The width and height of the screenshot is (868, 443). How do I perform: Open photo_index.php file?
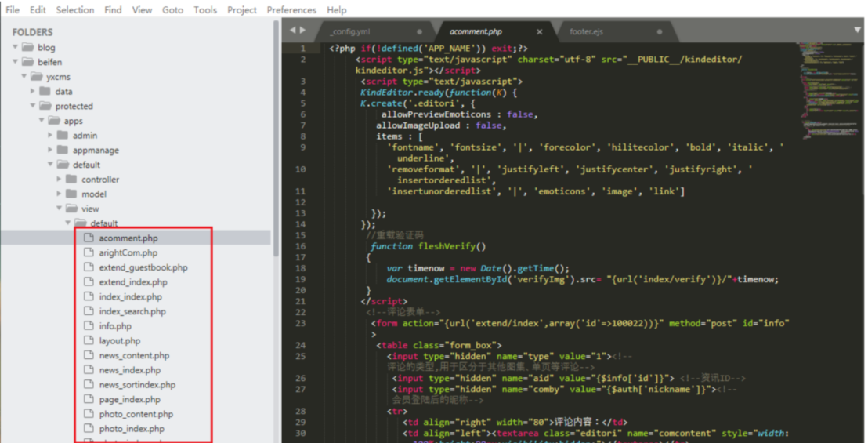(x=132, y=429)
